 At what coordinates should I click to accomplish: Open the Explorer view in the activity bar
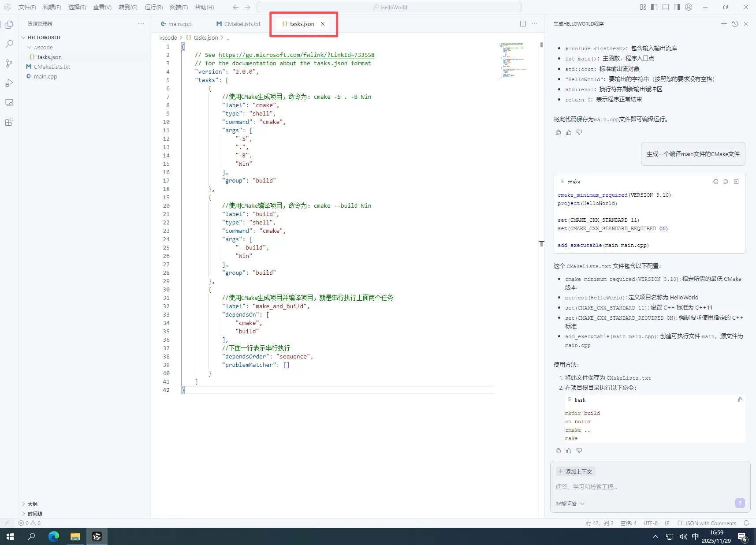tap(9, 25)
